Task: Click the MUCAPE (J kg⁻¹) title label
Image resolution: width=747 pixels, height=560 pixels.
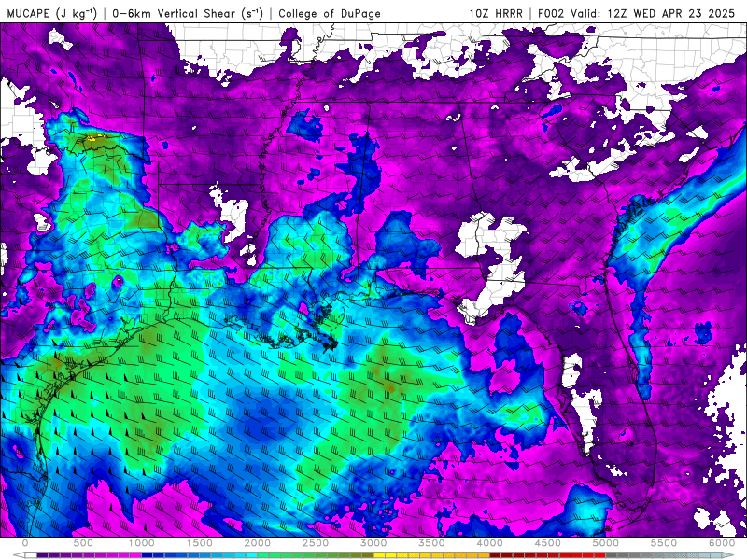Action: click(52, 13)
